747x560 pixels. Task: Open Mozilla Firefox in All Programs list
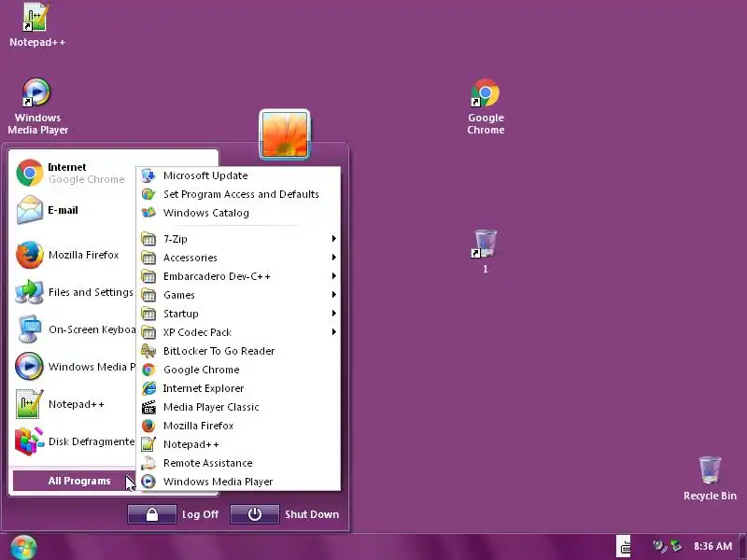pyautogui.click(x=238, y=426)
